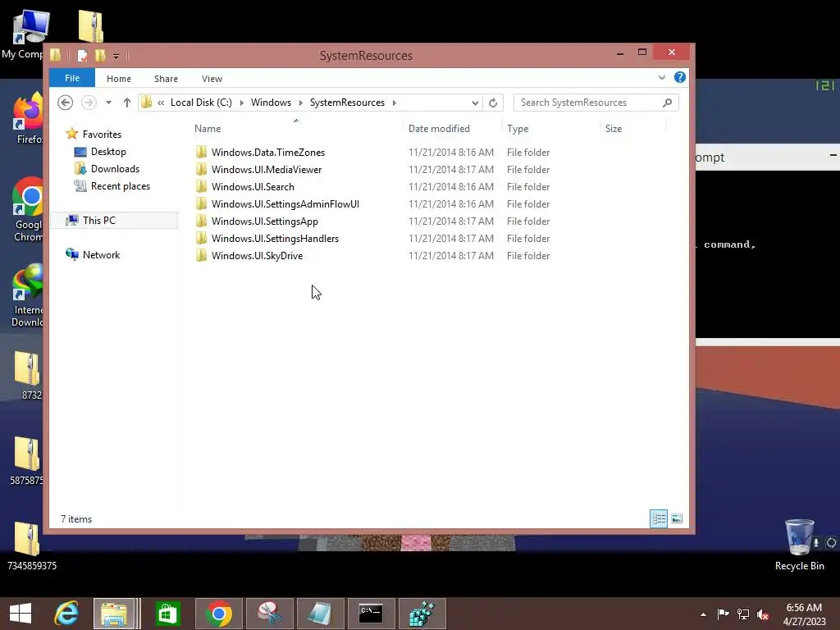Open the recent locations dropdown arrow
Image resolution: width=840 pixels, height=630 pixels.
point(108,103)
